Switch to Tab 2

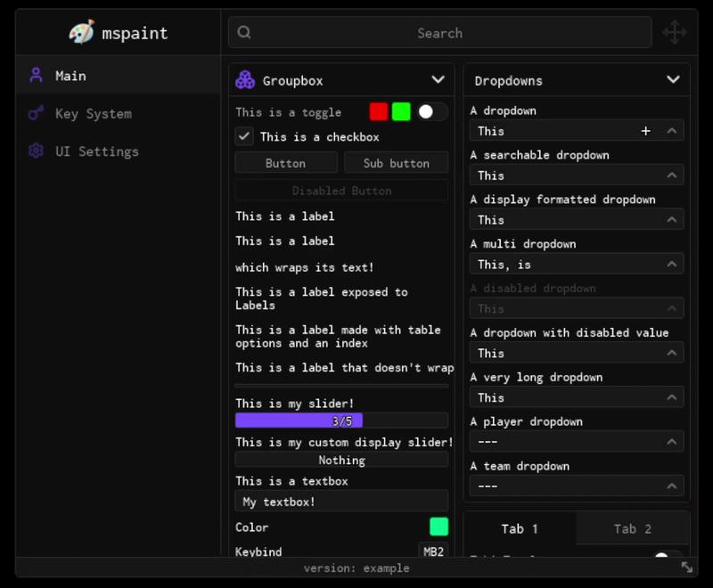point(633,528)
